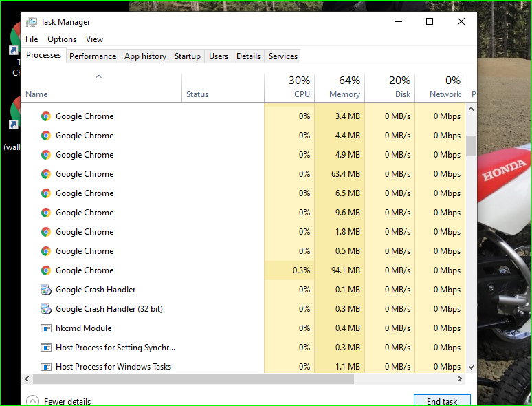Click the Chrome icon in the 94.1 MB row

pos(46,270)
